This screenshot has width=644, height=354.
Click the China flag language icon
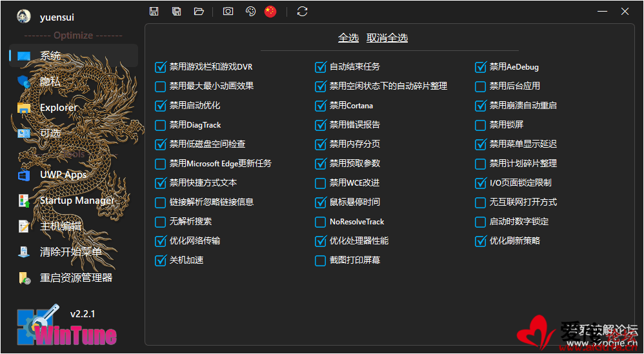(x=270, y=12)
